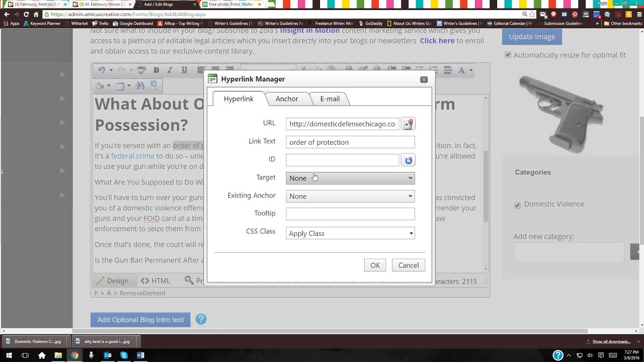The height and width of the screenshot is (362, 644).
Task: Open Skype from the taskbar
Action: click(x=124, y=355)
